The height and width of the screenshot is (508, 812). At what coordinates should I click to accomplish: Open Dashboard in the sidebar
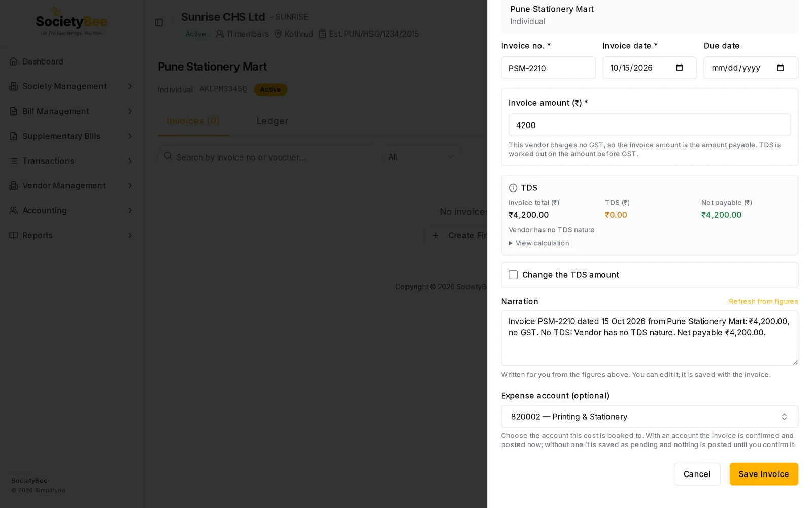[x=71, y=61]
